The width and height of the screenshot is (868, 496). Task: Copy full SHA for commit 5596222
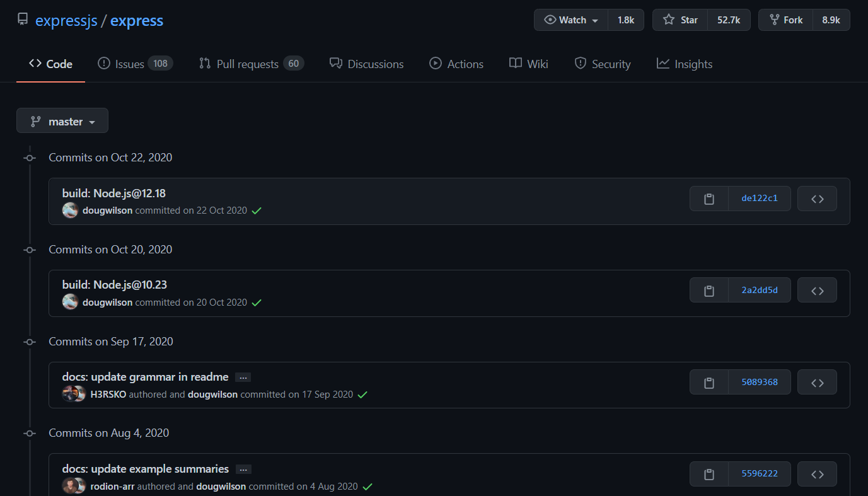[709, 474]
